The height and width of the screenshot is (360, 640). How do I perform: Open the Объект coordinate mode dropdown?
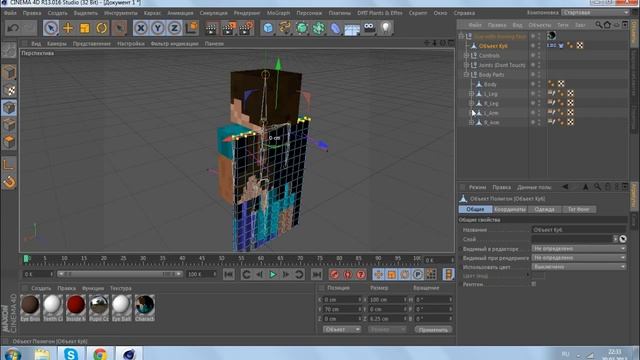[342, 329]
